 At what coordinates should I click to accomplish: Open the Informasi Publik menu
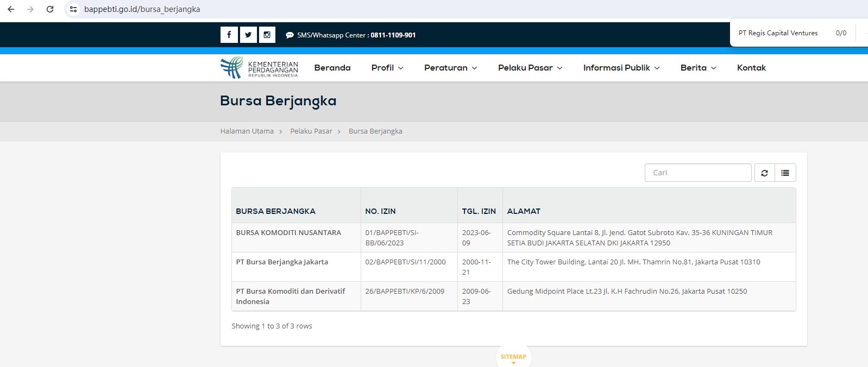pyautogui.click(x=621, y=68)
